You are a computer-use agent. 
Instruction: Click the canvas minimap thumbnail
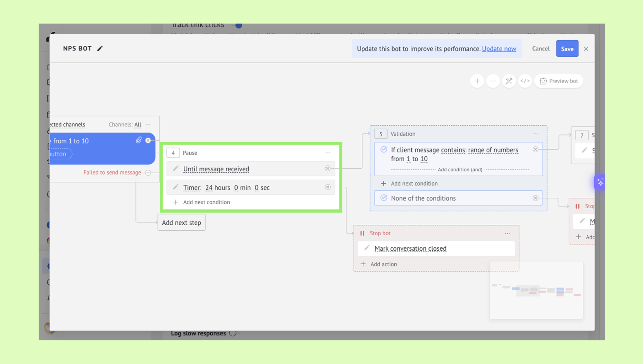[536, 290]
